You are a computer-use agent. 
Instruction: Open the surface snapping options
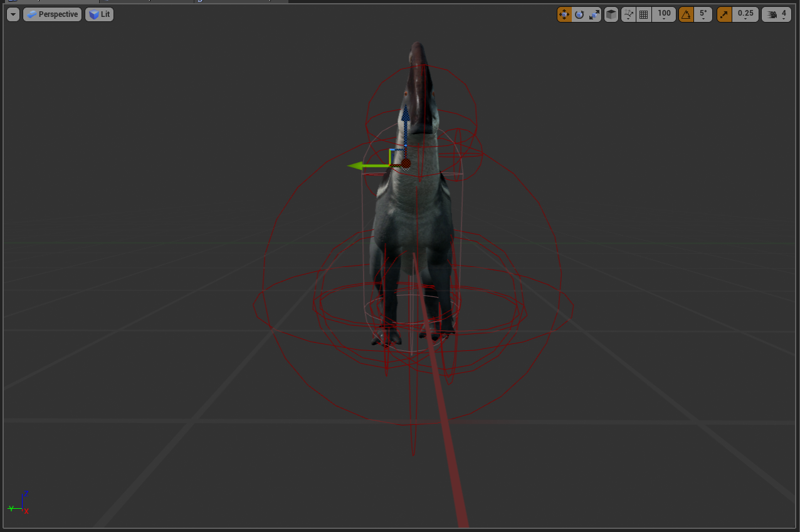628,14
